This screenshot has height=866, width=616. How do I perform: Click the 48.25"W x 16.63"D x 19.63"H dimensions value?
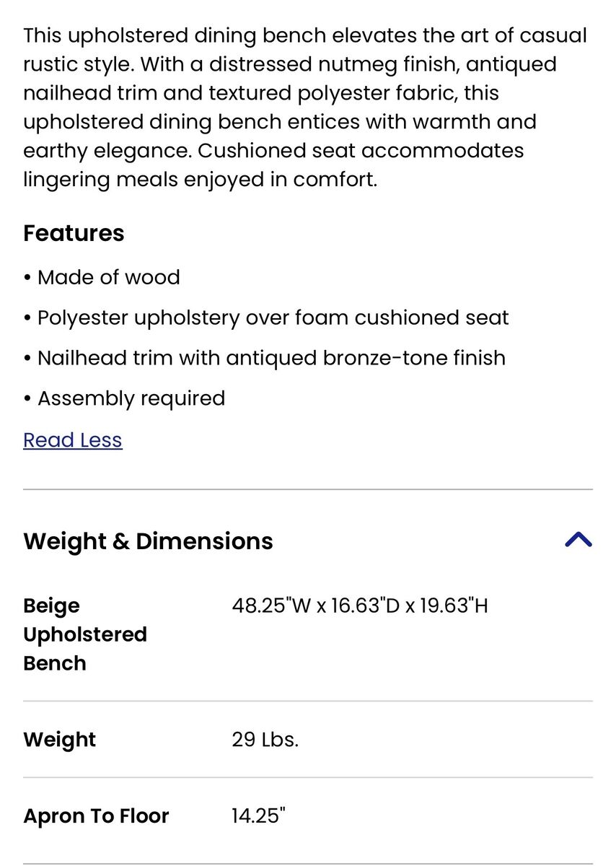pyautogui.click(x=360, y=605)
